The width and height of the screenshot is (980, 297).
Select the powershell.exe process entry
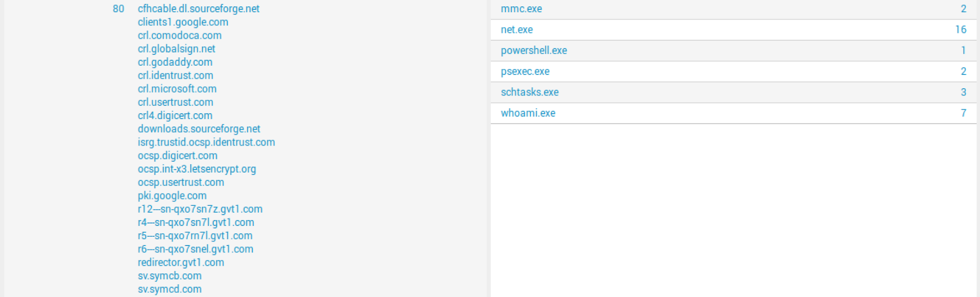tap(534, 50)
